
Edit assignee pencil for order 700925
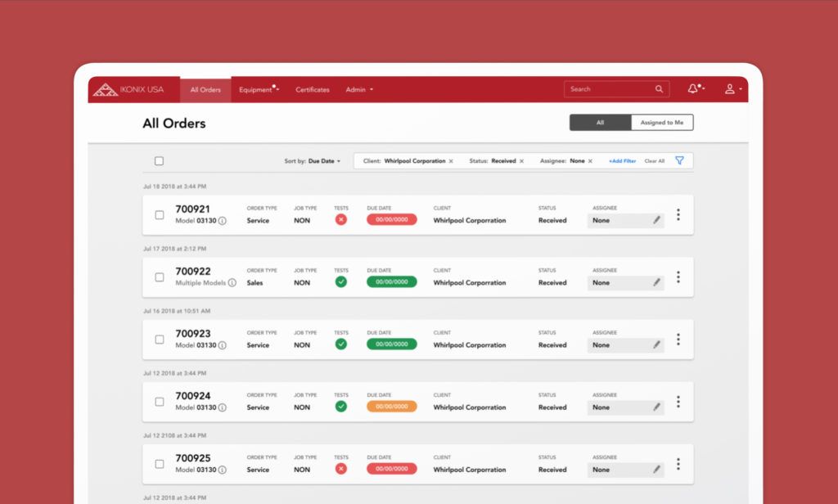(x=657, y=470)
